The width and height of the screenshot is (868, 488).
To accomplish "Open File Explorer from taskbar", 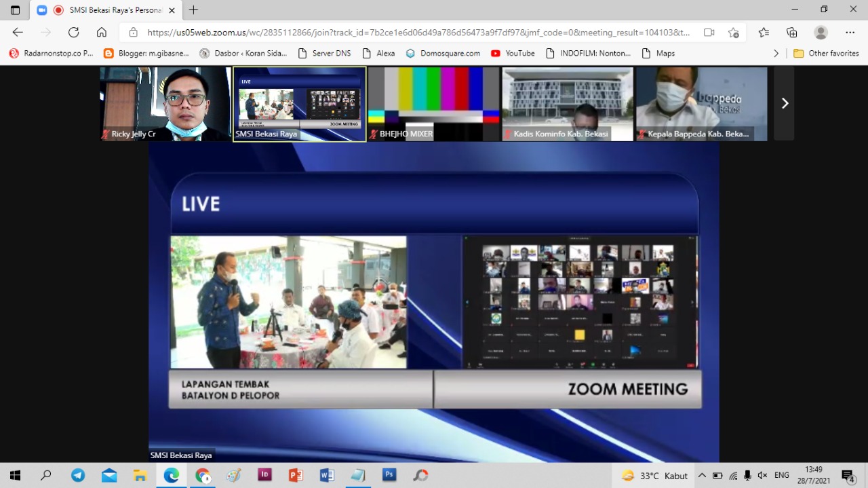I will [140, 475].
